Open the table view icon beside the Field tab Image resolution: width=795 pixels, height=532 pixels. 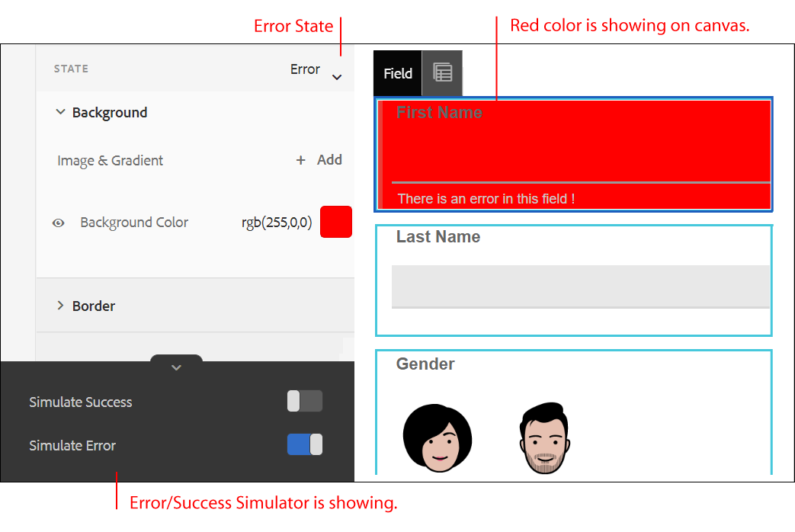point(442,73)
